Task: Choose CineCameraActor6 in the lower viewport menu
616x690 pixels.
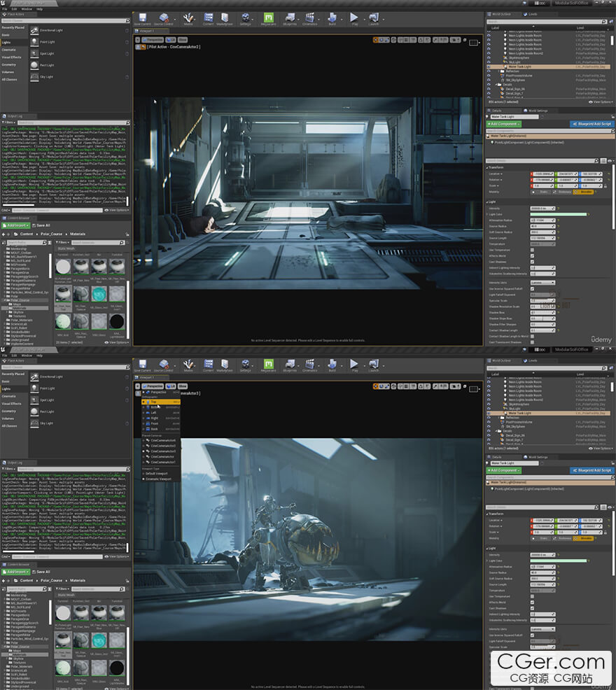Action: click(161, 440)
